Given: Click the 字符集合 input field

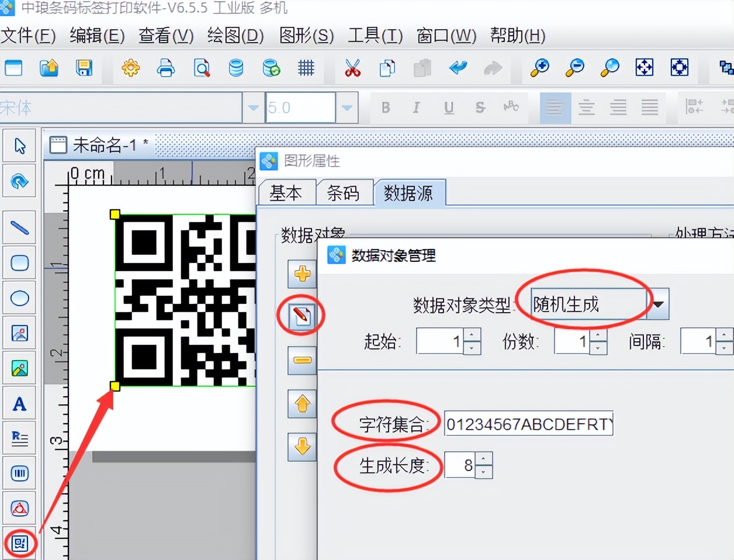Looking at the screenshot, I should point(528,424).
